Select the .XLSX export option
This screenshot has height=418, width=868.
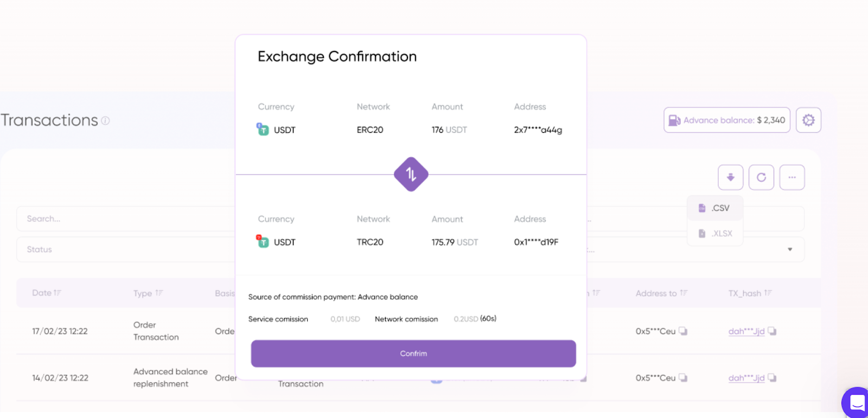pyautogui.click(x=716, y=234)
